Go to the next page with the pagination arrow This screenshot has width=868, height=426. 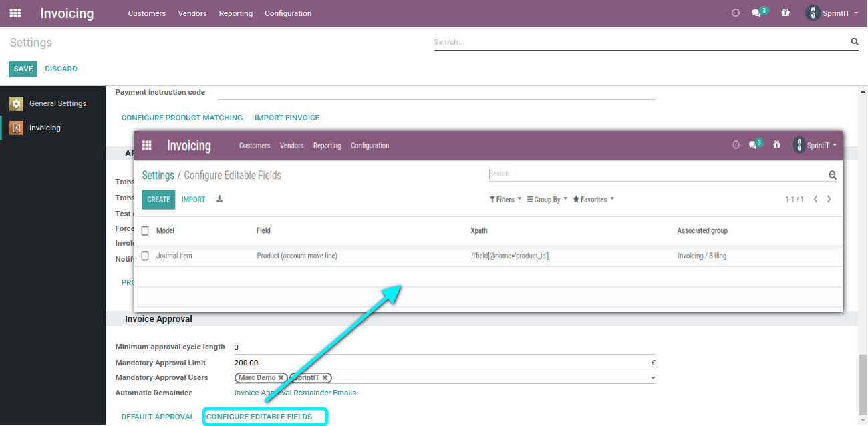click(x=829, y=198)
